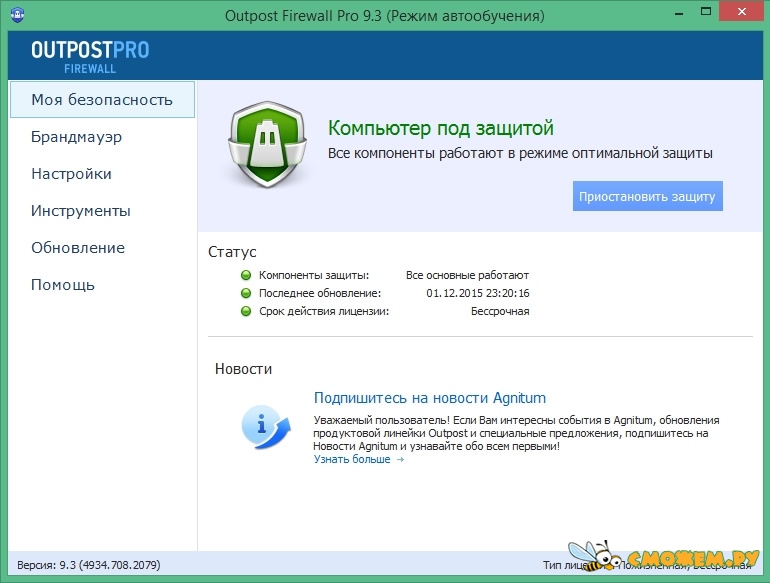Go to the Инструменты section
770x583 pixels.
coord(81,211)
